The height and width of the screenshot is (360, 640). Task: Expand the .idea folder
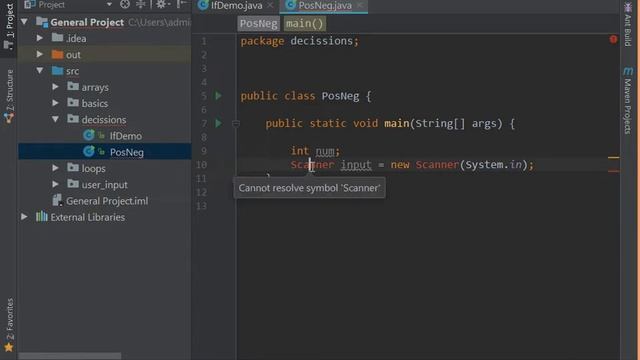40,38
